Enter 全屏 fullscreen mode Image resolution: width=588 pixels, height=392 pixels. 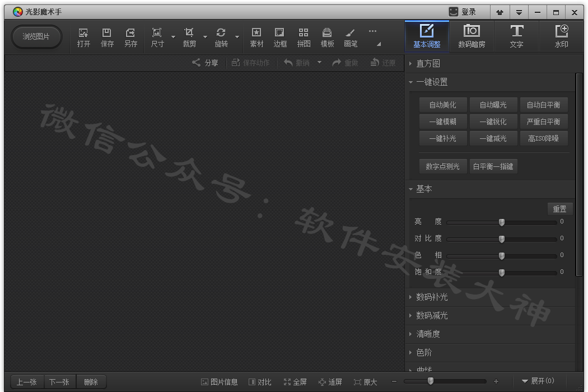coord(295,382)
